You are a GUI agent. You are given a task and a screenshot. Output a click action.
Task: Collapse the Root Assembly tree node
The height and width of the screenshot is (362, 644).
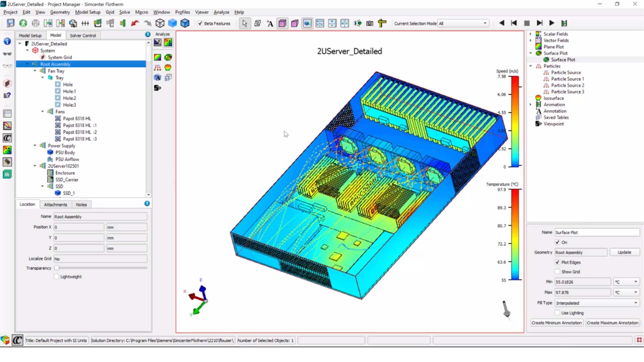coord(28,64)
